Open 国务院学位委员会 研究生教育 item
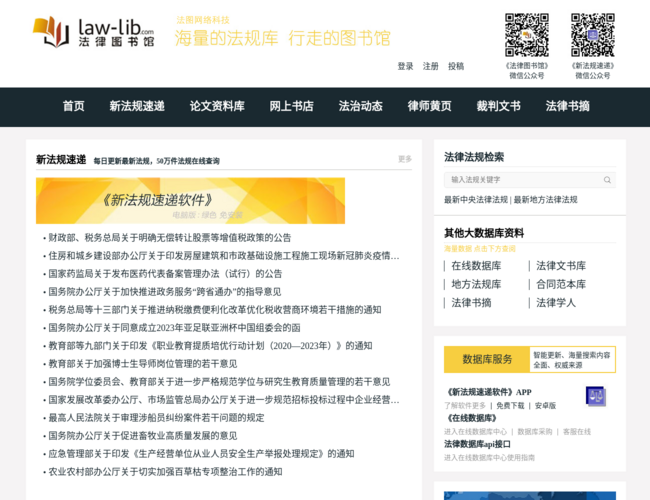650x500 pixels. click(219, 382)
